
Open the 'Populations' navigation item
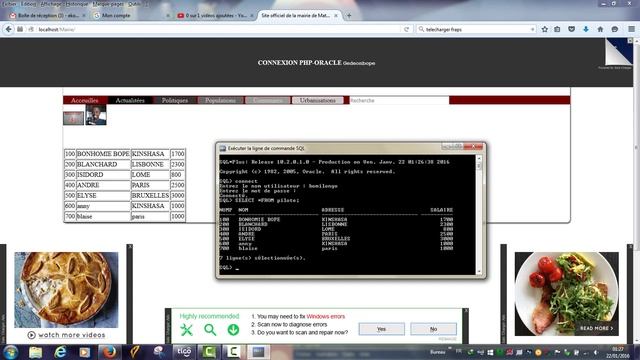point(220,100)
